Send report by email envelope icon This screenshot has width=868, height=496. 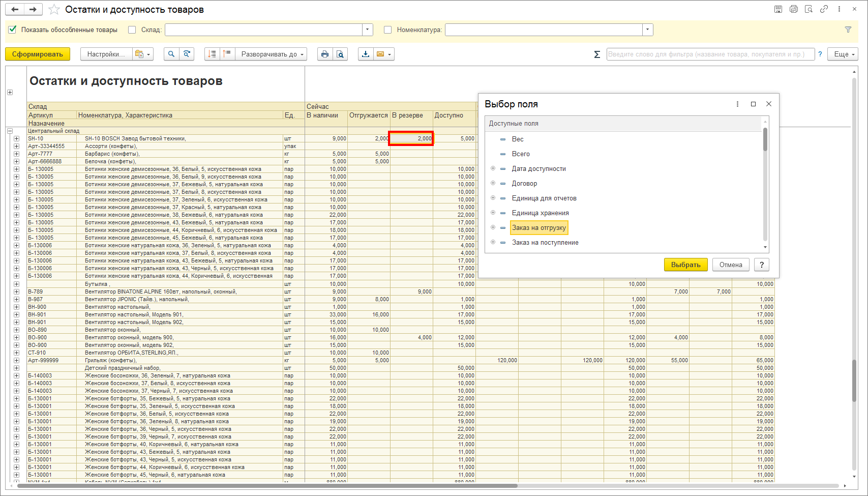[384, 54]
